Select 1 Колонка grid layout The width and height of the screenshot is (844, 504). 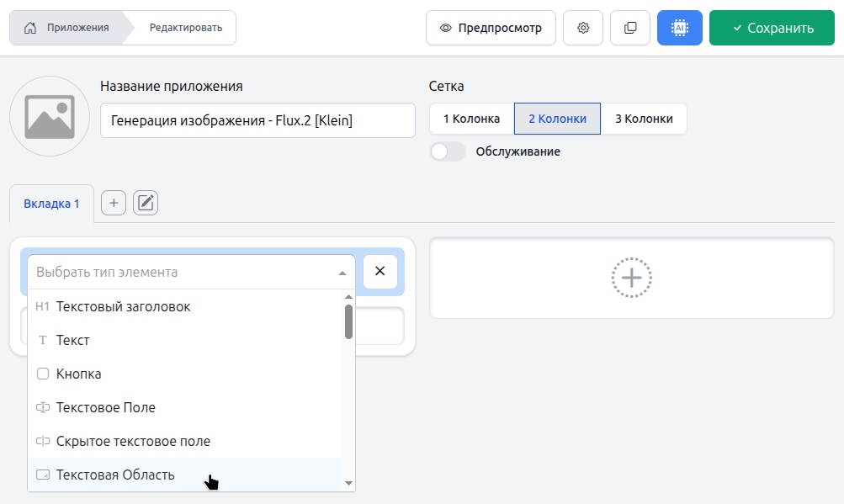pos(471,119)
